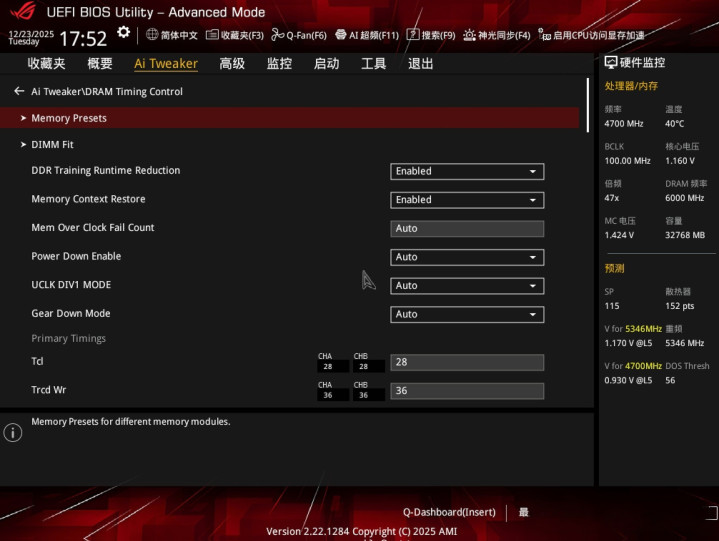This screenshot has height=541, width=719.
Task: Click the settings gear next to clock
Action: (123, 33)
